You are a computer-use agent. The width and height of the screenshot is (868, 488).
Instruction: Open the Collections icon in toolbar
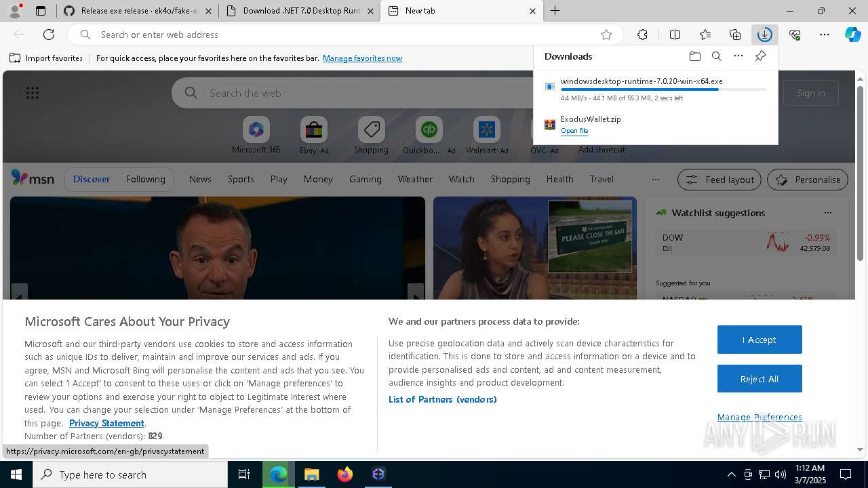coord(735,35)
